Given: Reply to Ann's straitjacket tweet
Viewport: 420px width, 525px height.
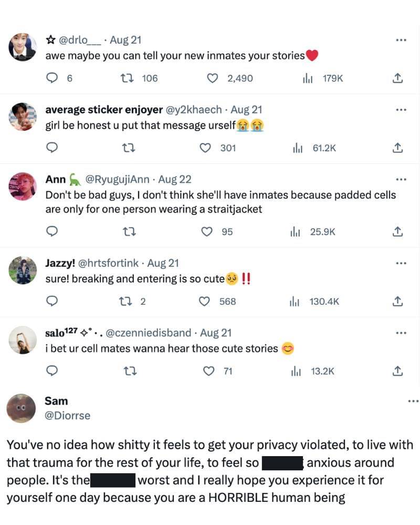Looking at the screenshot, I should pyautogui.click(x=52, y=232).
